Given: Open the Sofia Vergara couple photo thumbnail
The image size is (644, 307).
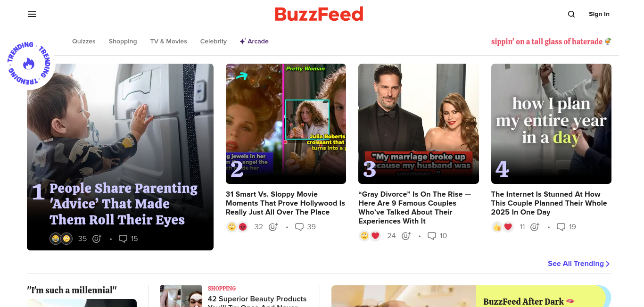Looking at the screenshot, I should pyautogui.click(x=419, y=124).
